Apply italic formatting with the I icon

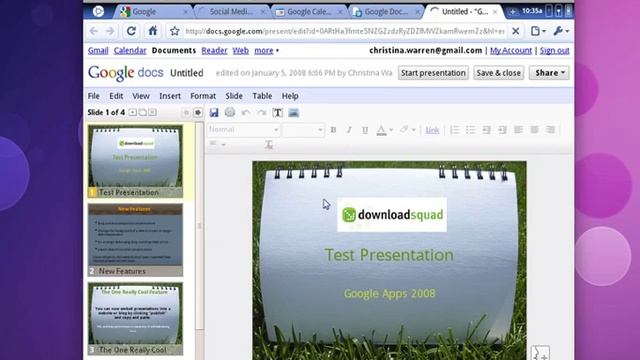(349, 130)
